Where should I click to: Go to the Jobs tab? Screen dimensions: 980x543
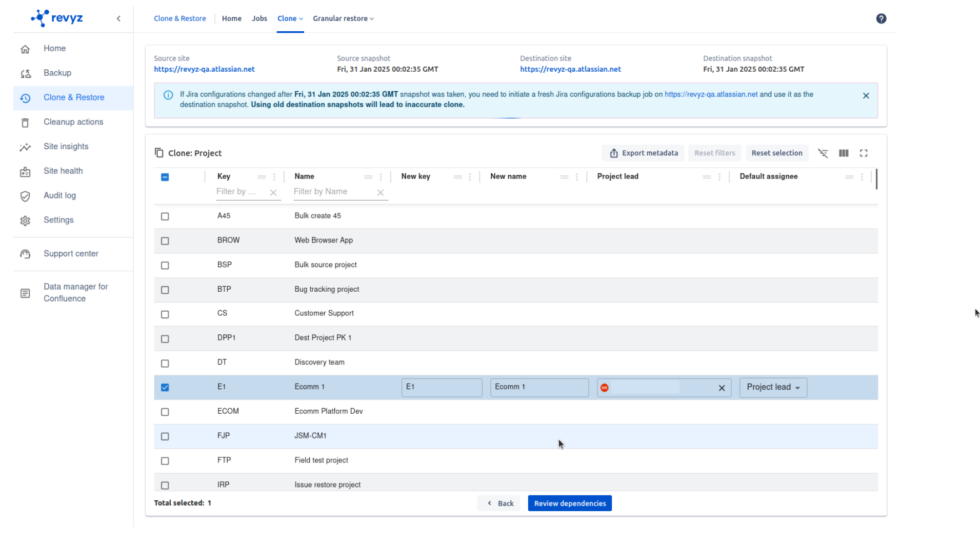click(x=259, y=19)
